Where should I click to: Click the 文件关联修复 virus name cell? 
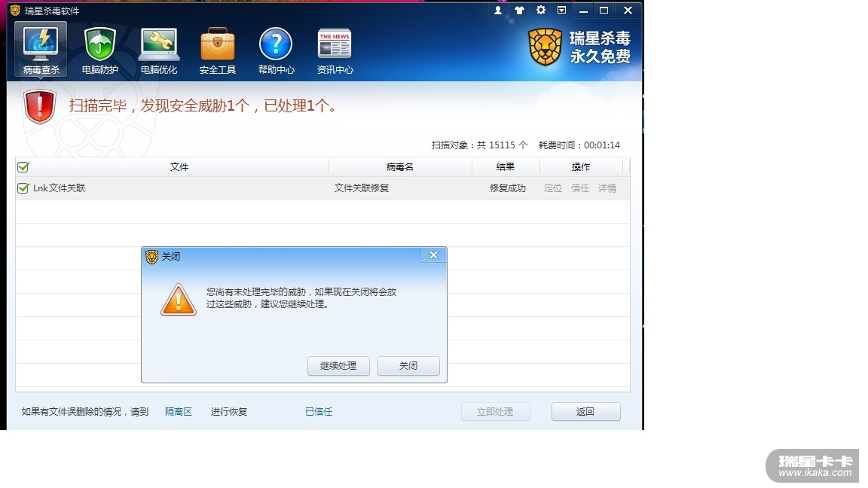(x=362, y=188)
